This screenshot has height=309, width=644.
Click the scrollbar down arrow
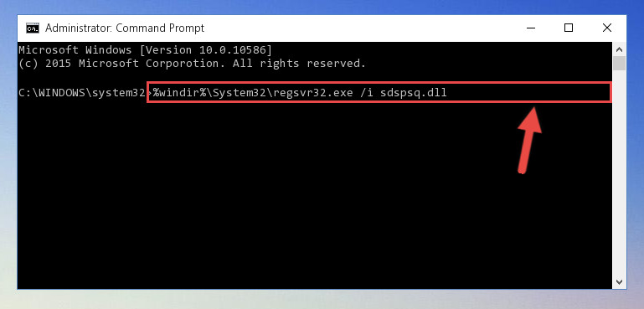pyautogui.click(x=620, y=281)
